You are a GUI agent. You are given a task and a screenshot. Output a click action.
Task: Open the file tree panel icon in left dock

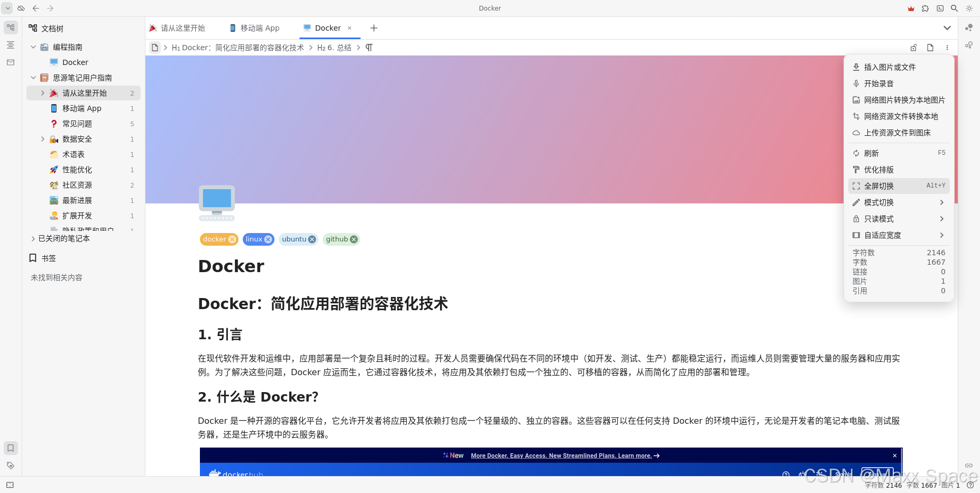coord(11,27)
